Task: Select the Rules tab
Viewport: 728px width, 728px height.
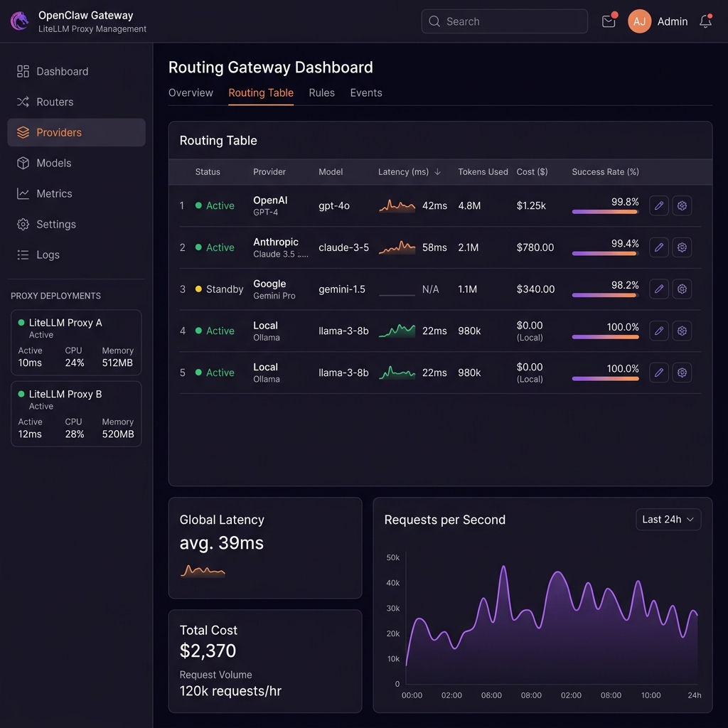Action: click(321, 93)
